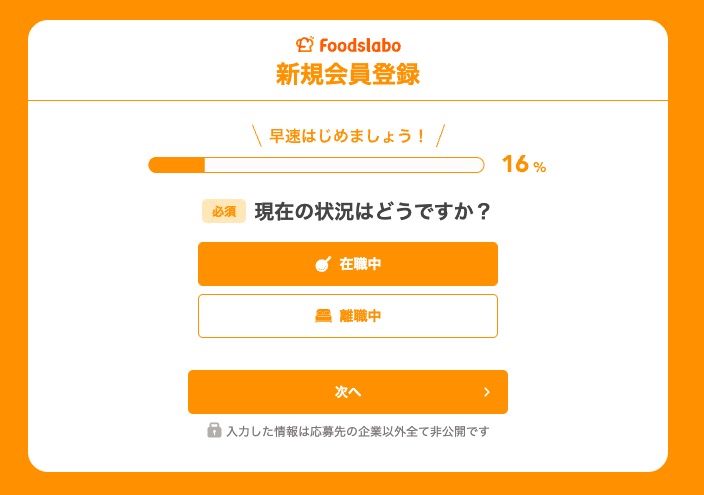The image size is (704, 495).
Task: Click the 早速はじめましょう！ banner text
Action: pyautogui.click(x=347, y=136)
